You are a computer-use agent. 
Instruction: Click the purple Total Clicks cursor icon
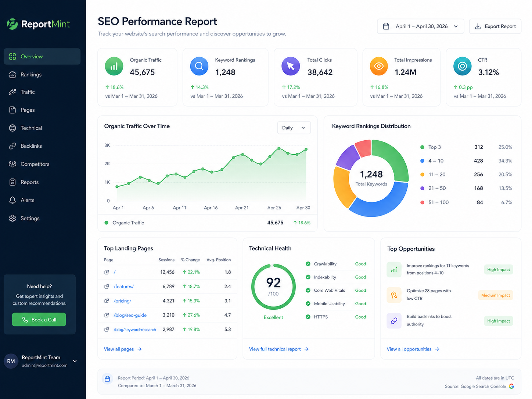click(291, 66)
